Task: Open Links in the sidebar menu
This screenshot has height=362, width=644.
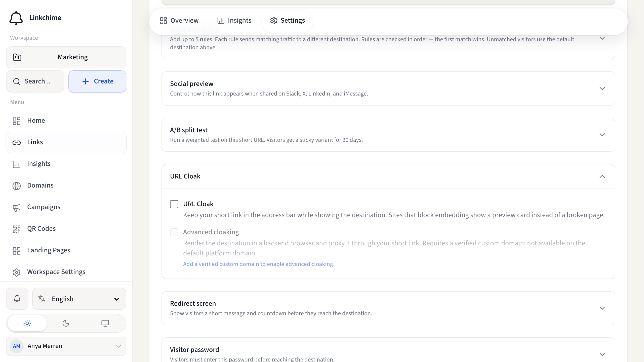Action: click(66, 143)
